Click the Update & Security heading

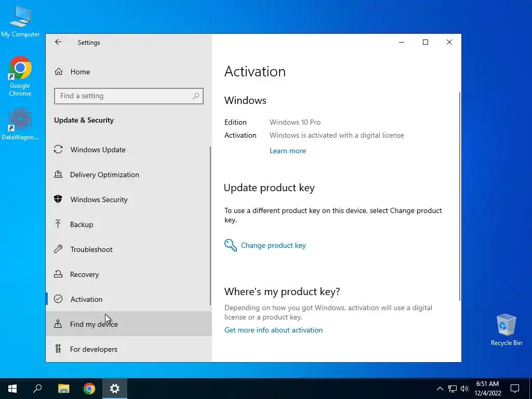[x=84, y=120]
